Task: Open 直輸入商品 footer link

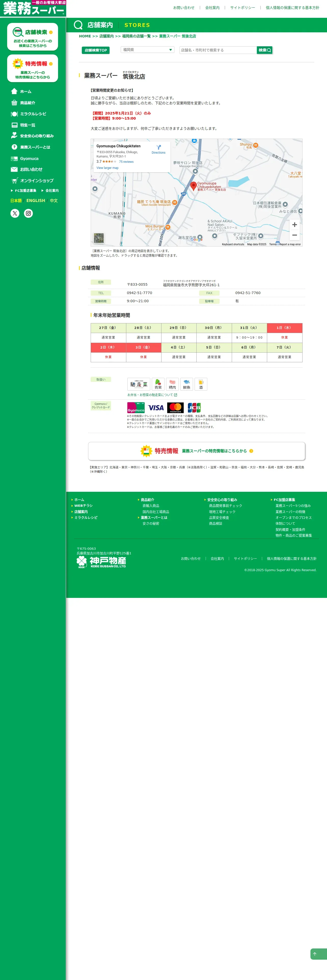Action: click(151, 506)
